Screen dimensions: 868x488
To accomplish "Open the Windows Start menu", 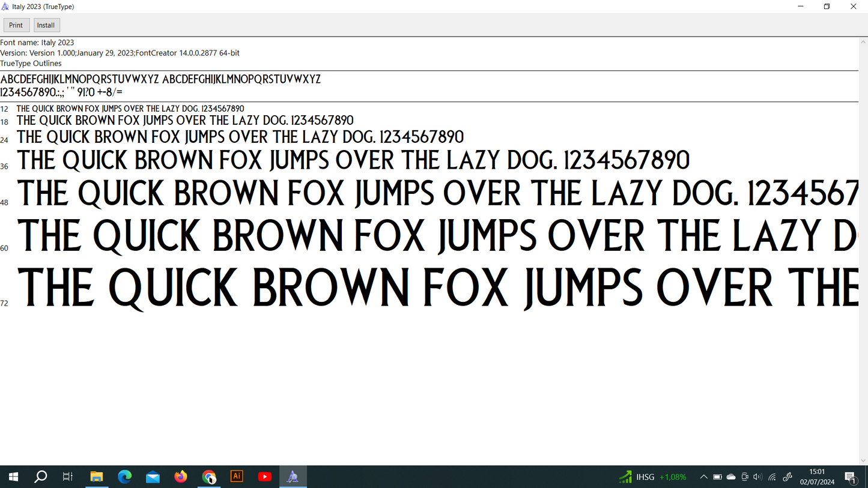I will pyautogui.click(x=13, y=477).
